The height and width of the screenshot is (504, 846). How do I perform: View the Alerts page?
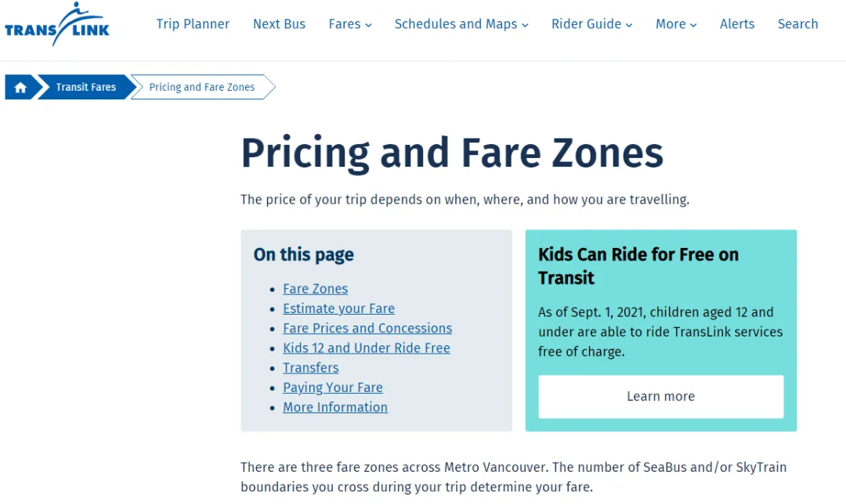(x=737, y=24)
